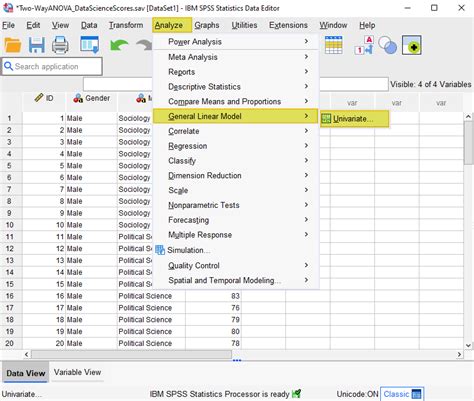This screenshot has width=474, height=401.
Task: Click the horizontal scrollbar thumb
Action: click(131, 354)
